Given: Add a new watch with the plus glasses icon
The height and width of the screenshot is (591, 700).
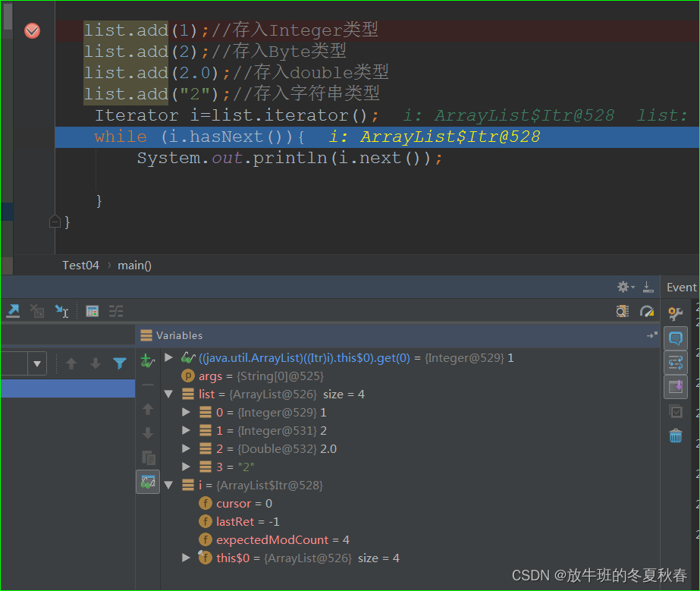Looking at the screenshot, I should pyautogui.click(x=148, y=360).
